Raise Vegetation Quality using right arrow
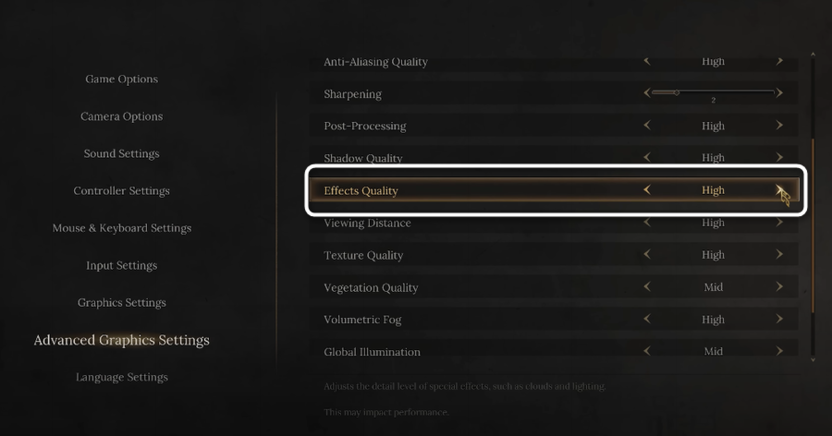The image size is (832, 436). pyautogui.click(x=779, y=287)
